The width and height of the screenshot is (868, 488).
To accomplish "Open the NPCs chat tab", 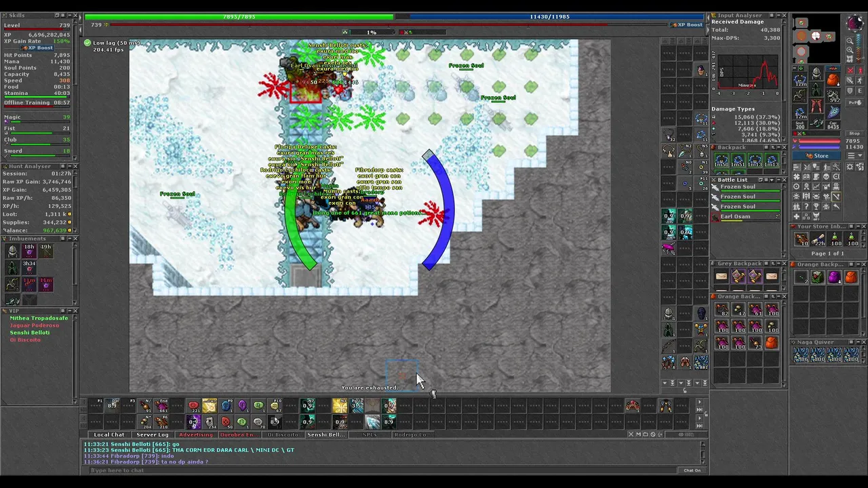I will coord(370,434).
